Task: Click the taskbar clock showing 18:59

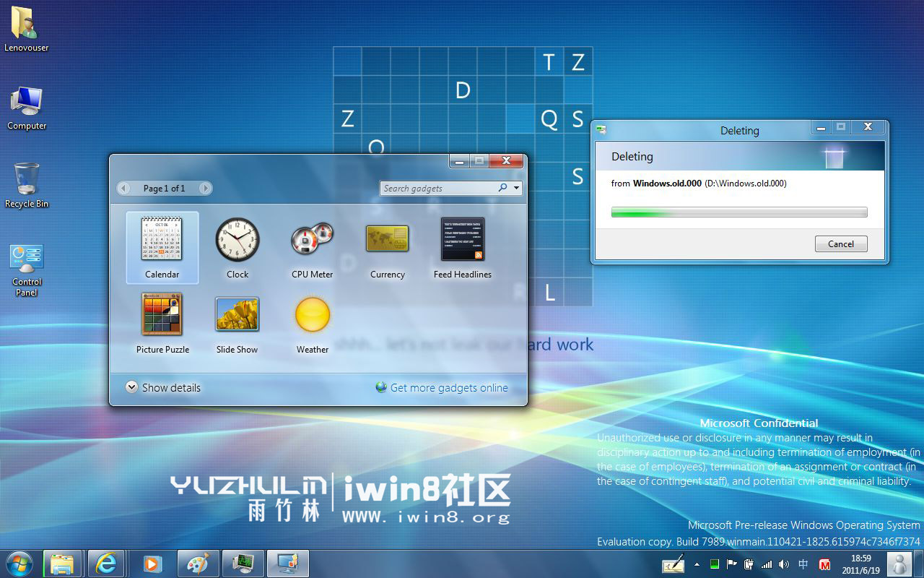Action: (860, 564)
